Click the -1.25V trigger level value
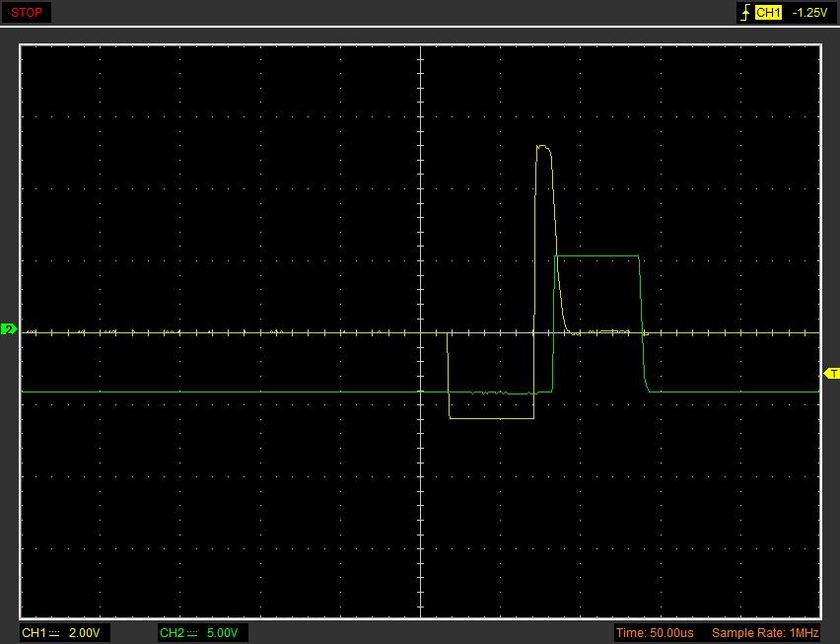This screenshot has height=644, width=840. pyautogui.click(x=809, y=13)
